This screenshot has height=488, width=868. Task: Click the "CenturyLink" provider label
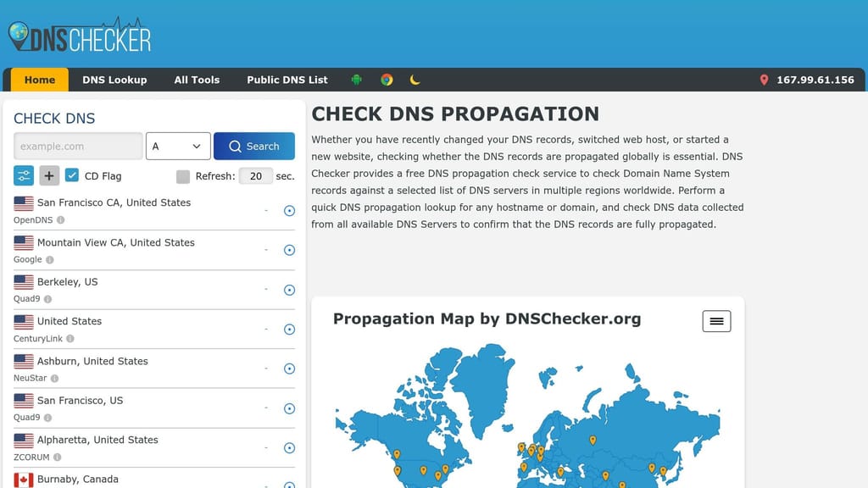click(x=38, y=339)
